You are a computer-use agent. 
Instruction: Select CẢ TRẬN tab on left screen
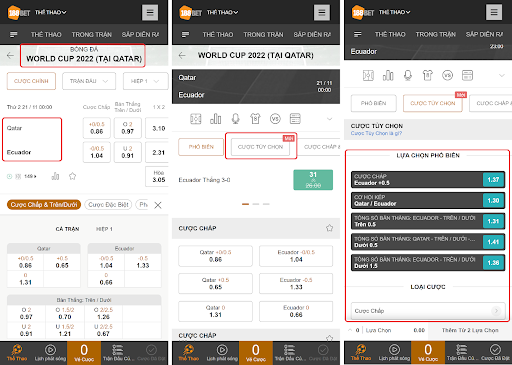pos(67,229)
